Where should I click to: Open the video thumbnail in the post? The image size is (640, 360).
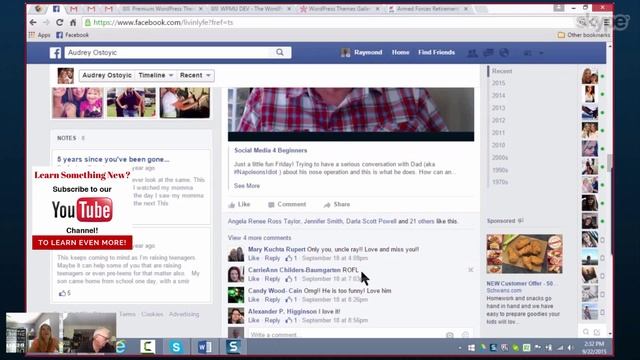tap(351, 114)
